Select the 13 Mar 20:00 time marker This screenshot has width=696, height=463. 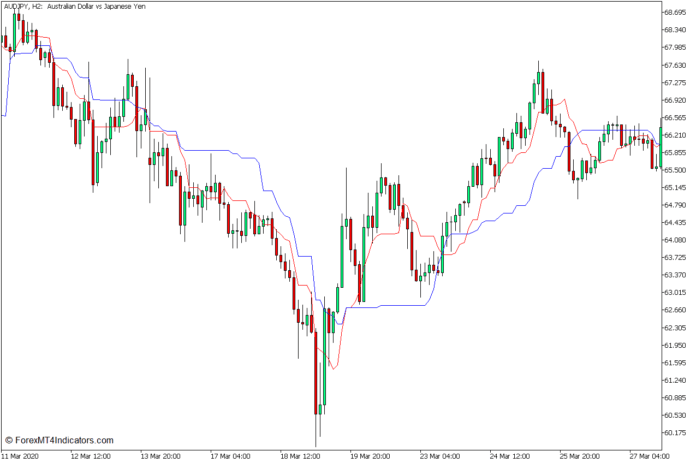click(x=162, y=456)
